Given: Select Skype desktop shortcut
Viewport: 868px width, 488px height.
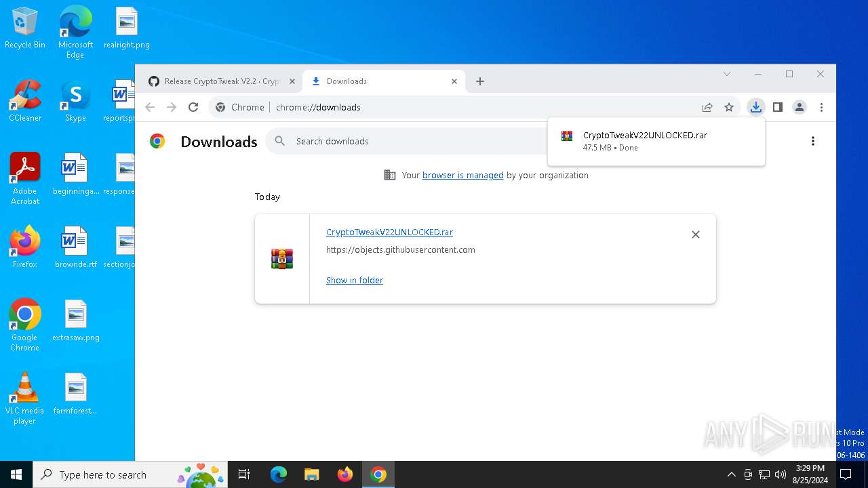Looking at the screenshot, I should [x=75, y=102].
